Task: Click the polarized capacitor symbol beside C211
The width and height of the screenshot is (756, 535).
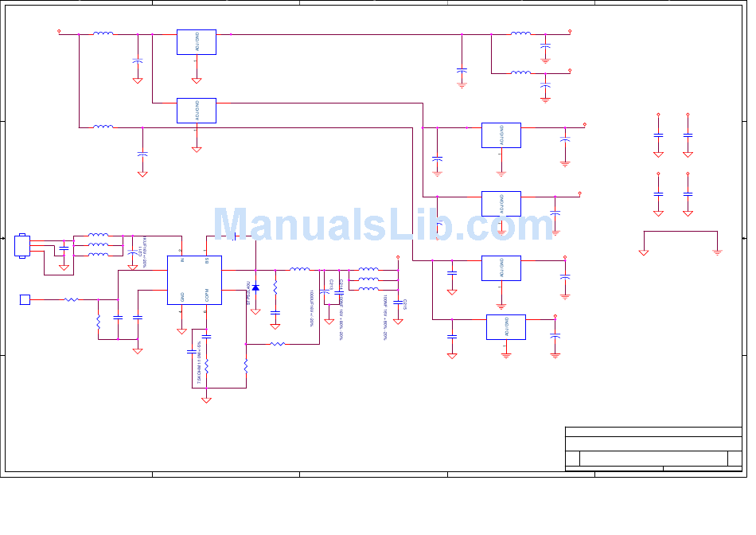Action: 133,252
